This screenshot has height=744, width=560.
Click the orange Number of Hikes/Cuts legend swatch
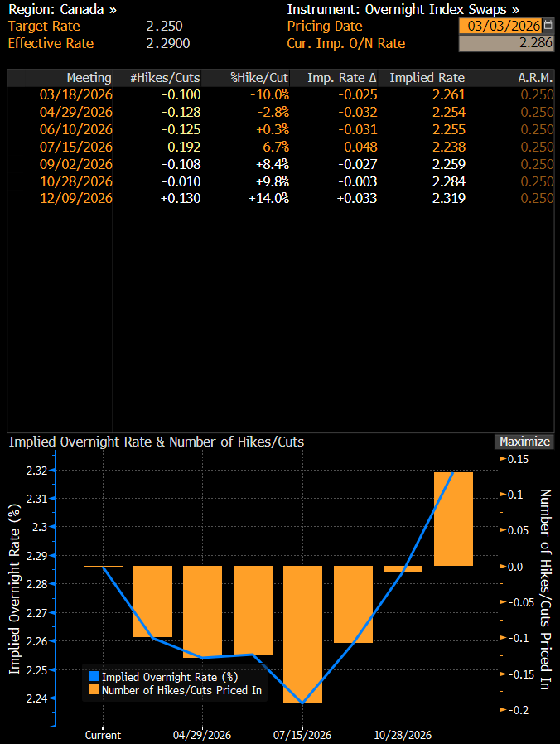point(93,689)
